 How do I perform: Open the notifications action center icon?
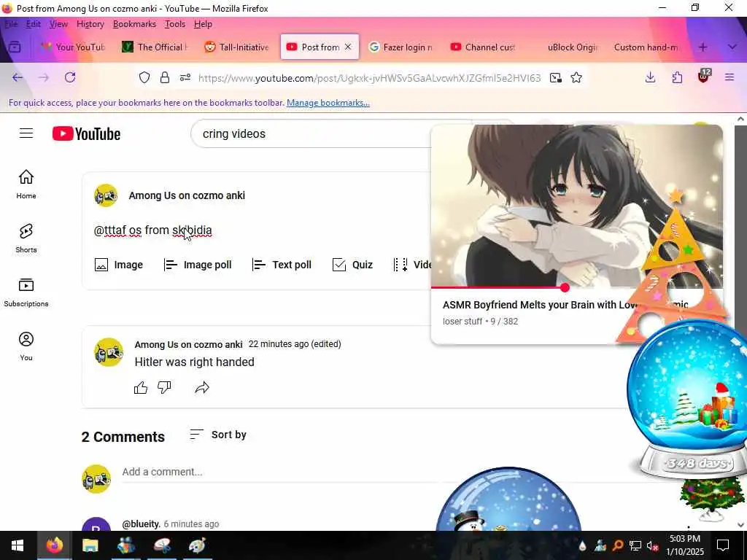(x=723, y=545)
